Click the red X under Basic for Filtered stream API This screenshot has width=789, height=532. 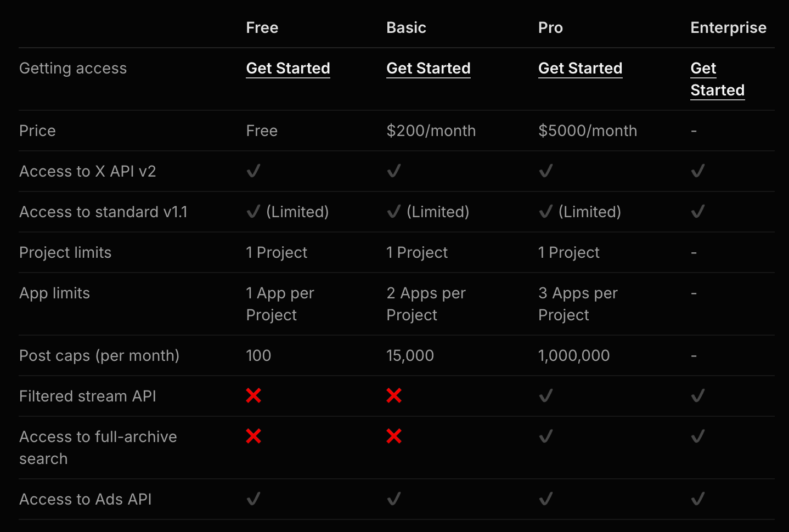(394, 395)
